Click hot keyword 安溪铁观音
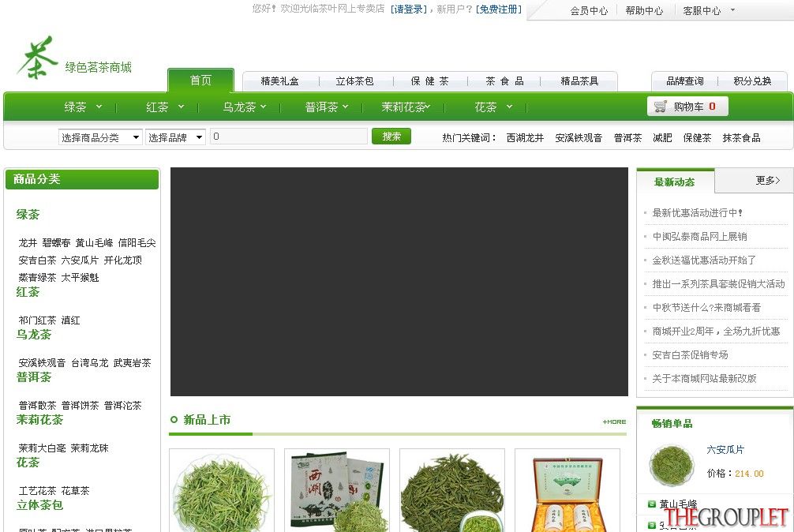 point(579,137)
